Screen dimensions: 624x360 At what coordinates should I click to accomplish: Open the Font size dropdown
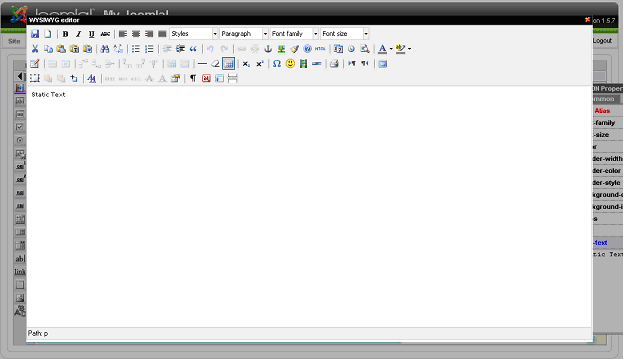pos(345,34)
